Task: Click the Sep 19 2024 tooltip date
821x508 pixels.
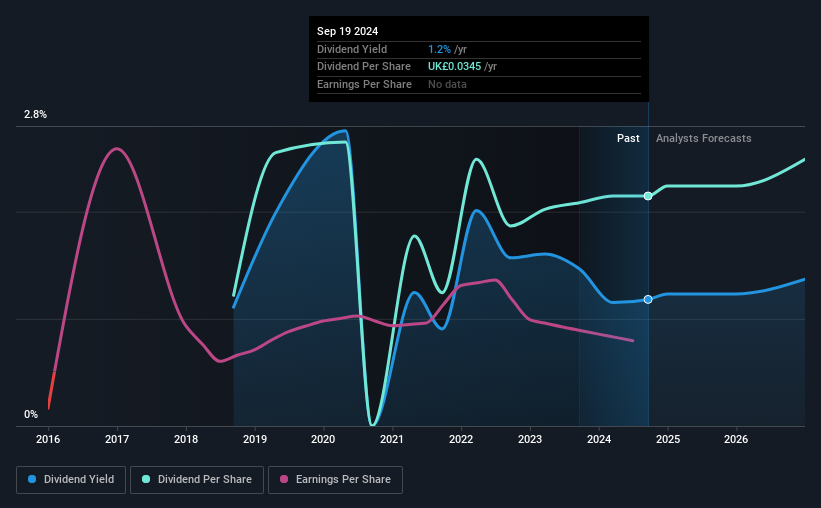Action: tap(348, 31)
